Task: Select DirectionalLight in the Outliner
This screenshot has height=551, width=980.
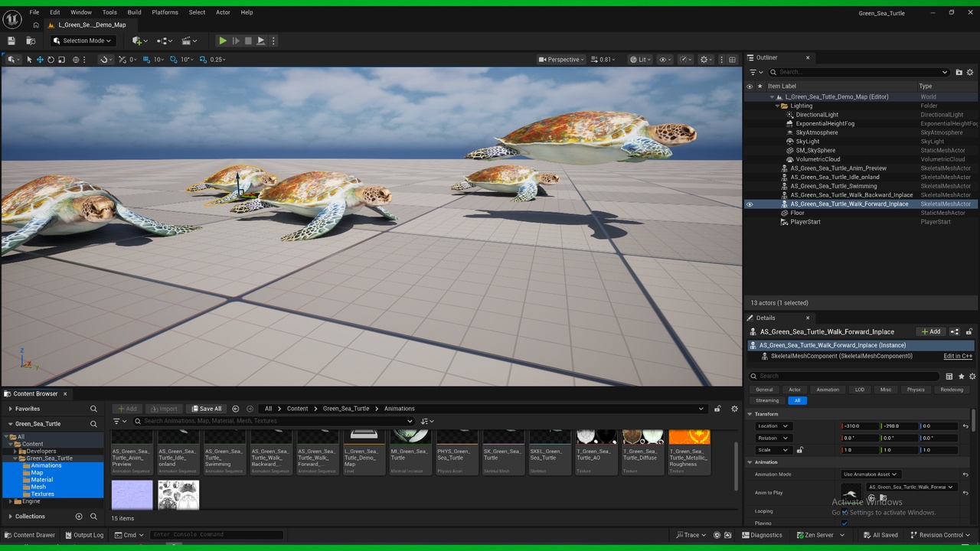Action: (817, 115)
